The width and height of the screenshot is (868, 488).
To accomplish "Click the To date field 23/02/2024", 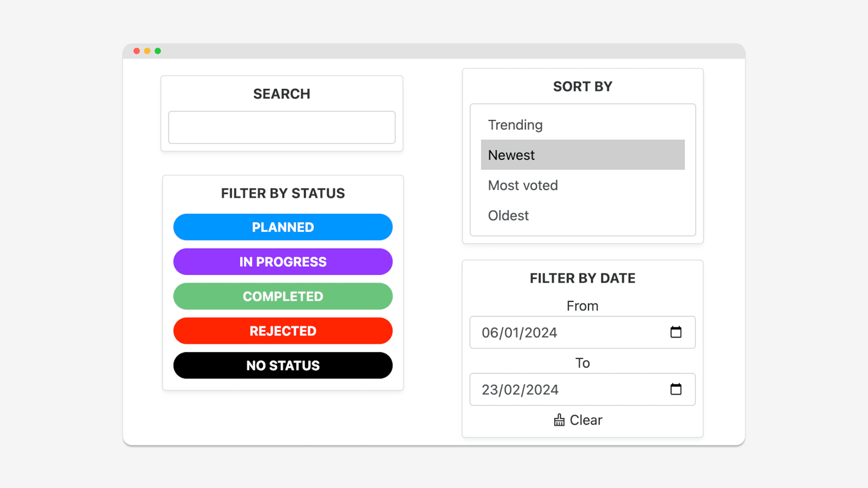I will tap(583, 389).
